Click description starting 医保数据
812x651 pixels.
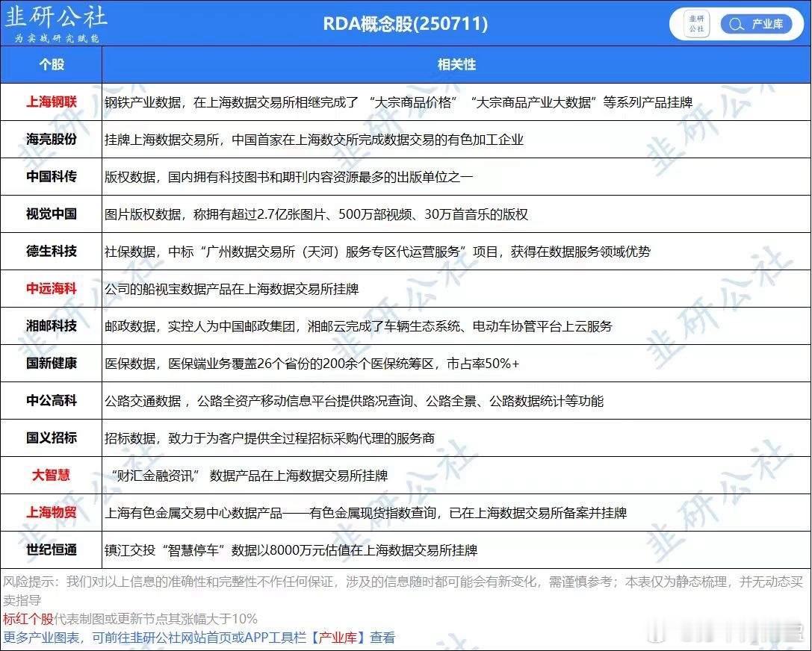[x=312, y=364]
